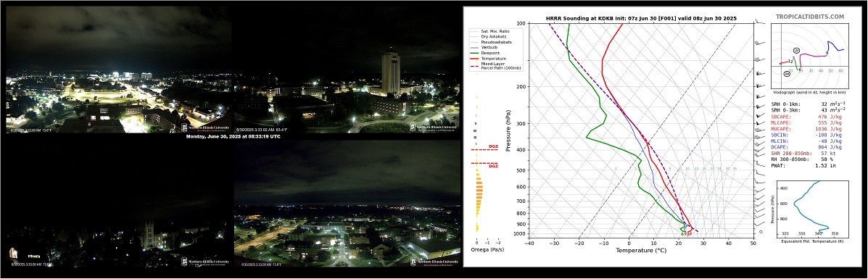The image size is (868, 279).
Task: Select the upper red DGZ label
Action: point(493,146)
